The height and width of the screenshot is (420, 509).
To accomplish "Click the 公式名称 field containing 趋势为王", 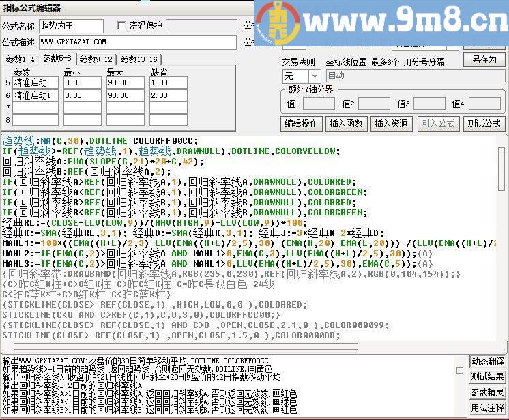I will click(71, 26).
